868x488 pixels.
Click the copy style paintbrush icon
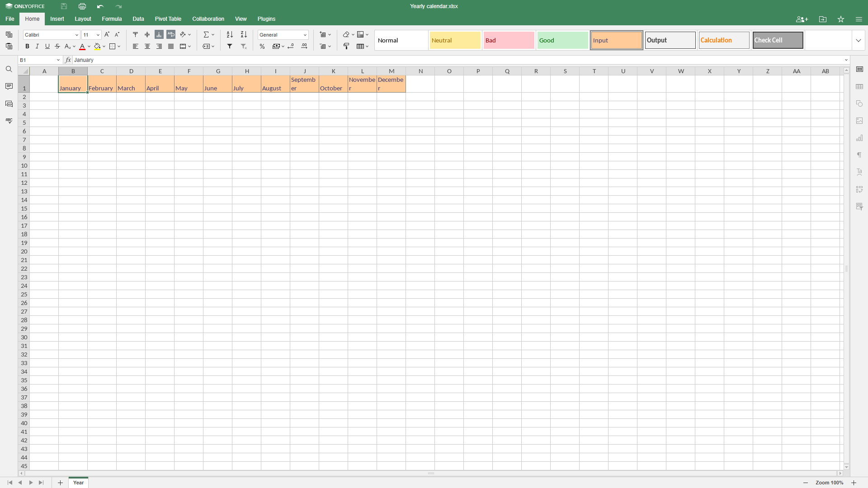pos(346,47)
